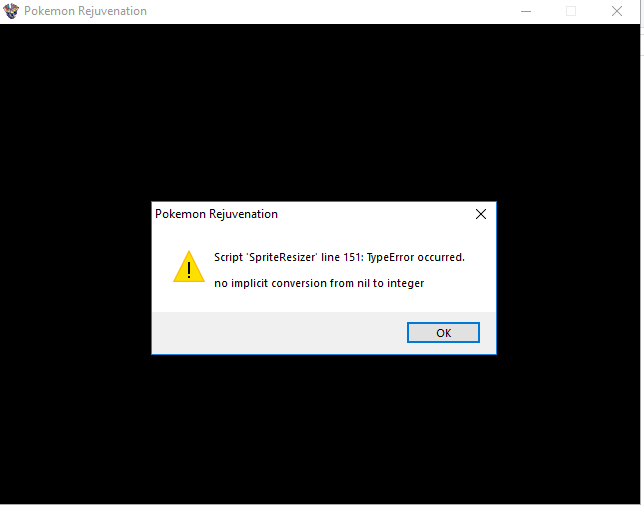Click the OK button in error dialog

point(443,332)
